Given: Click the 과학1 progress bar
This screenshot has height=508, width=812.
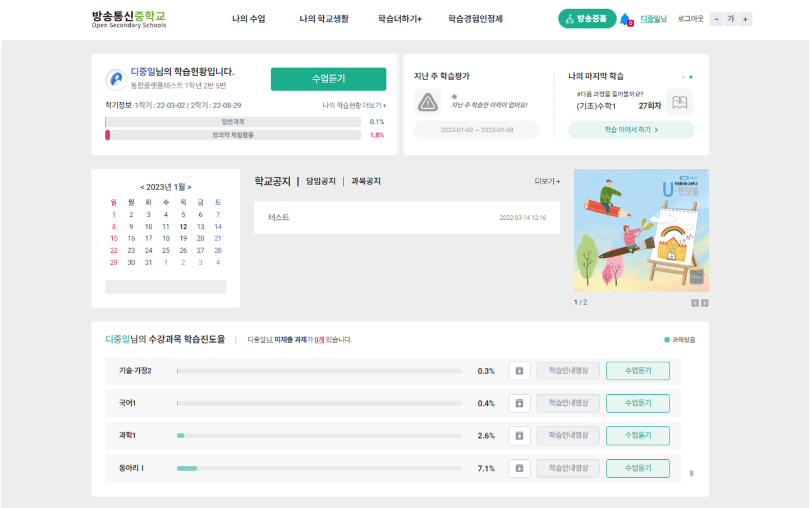Looking at the screenshot, I should tap(320, 435).
